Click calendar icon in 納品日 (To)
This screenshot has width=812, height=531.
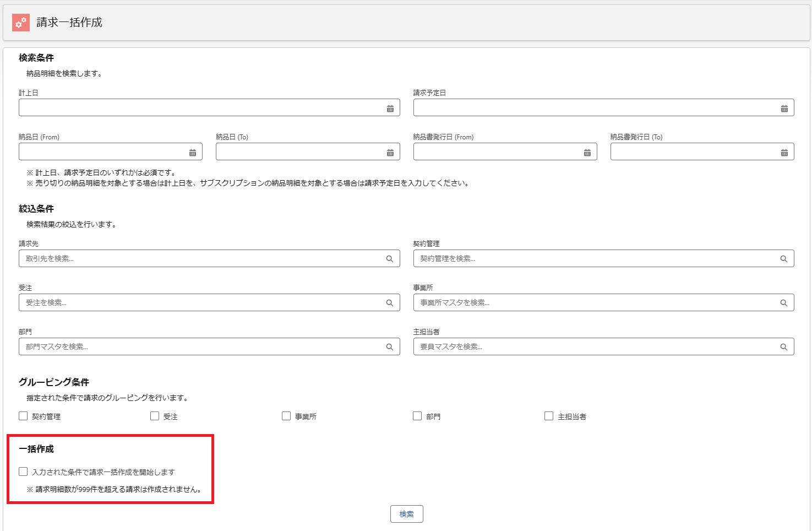pyautogui.click(x=390, y=153)
